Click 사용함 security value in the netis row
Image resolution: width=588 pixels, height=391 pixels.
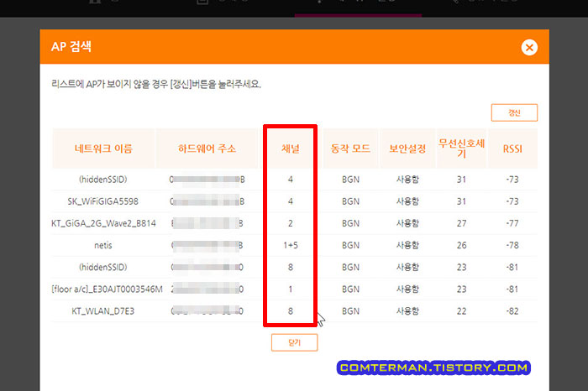coord(407,245)
